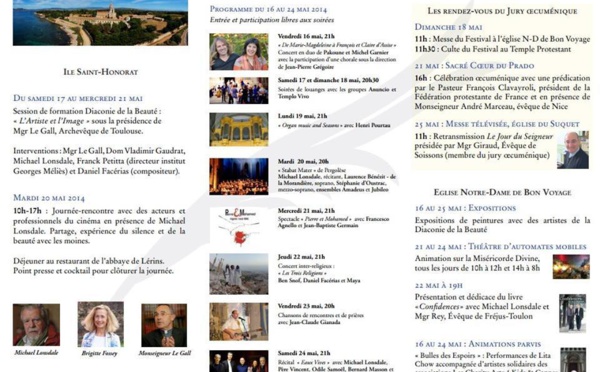Open the Vendredi 16 mai duo photo

click(239, 52)
